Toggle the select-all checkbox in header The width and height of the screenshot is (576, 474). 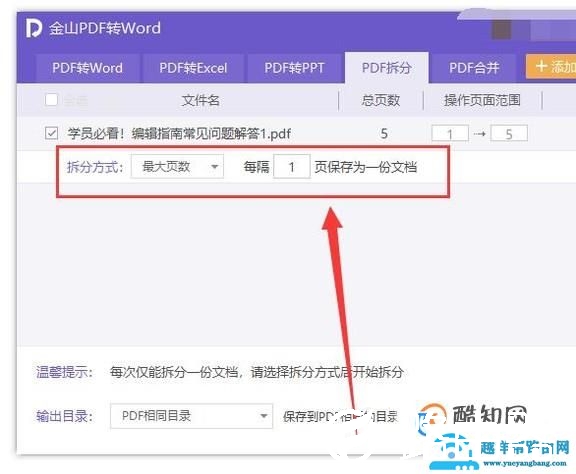point(51,100)
